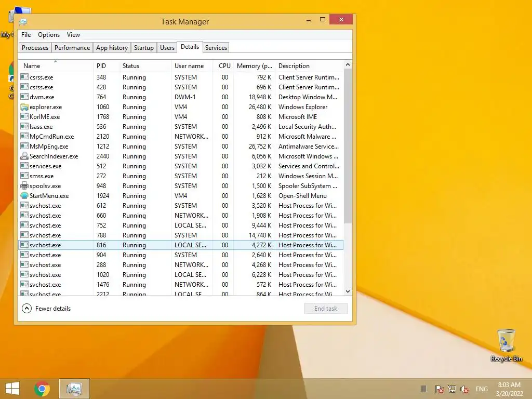This screenshot has height=399, width=532.
Task: Click the muted volume tray icon
Action: click(x=464, y=389)
